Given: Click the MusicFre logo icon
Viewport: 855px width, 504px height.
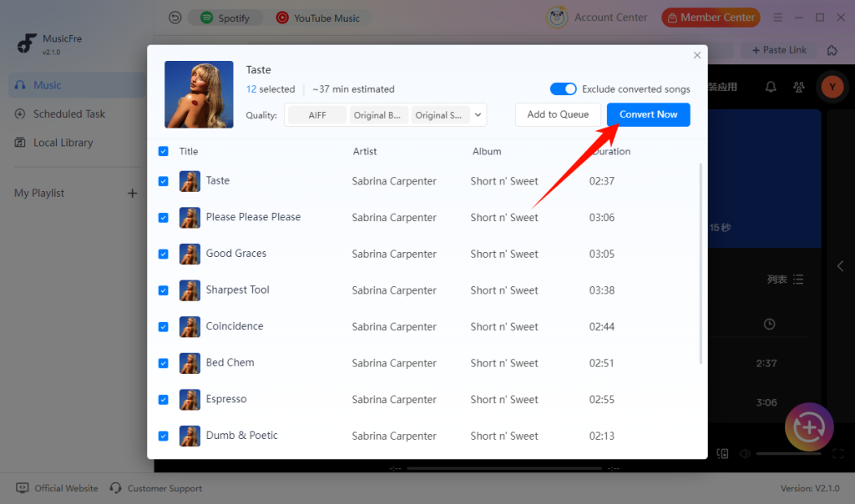Looking at the screenshot, I should click(x=26, y=43).
